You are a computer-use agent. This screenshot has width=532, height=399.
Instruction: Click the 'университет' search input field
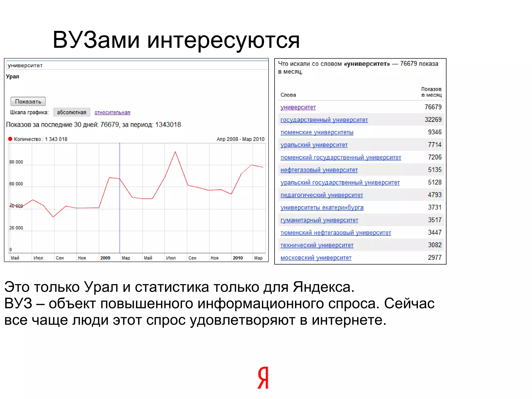click(137, 65)
